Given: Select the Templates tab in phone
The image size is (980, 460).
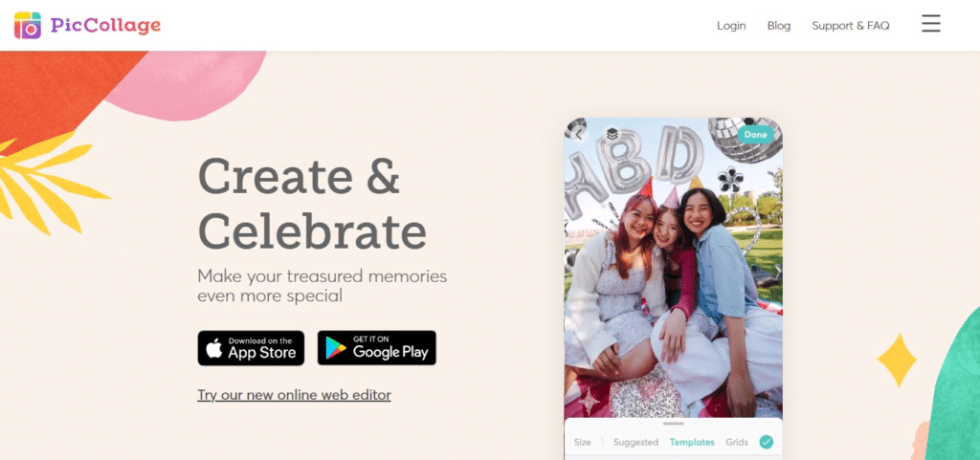Looking at the screenshot, I should pyautogui.click(x=692, y=442).
